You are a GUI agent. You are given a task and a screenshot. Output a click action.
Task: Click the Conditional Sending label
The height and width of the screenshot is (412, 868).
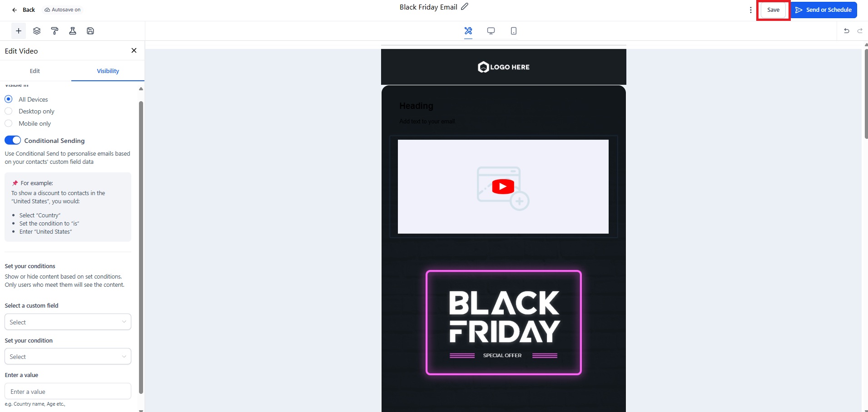pos(55,141)
